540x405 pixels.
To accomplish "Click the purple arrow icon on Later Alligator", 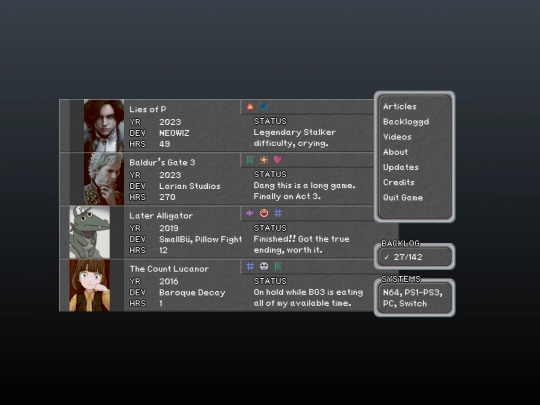I will [250, 213].
